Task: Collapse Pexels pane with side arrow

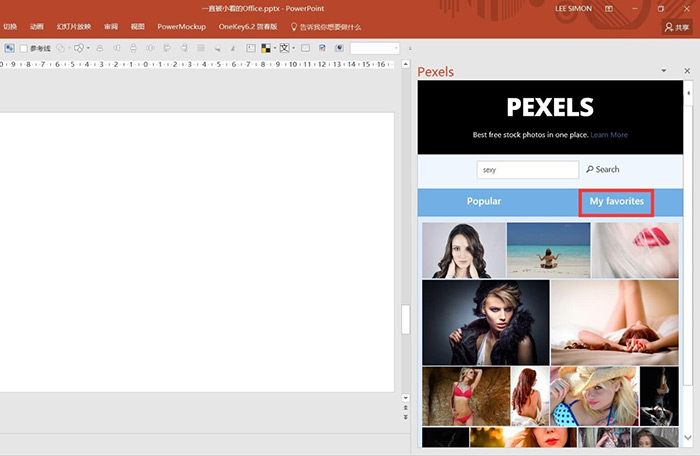Action: pyautogui.click(x=689, y=93)
